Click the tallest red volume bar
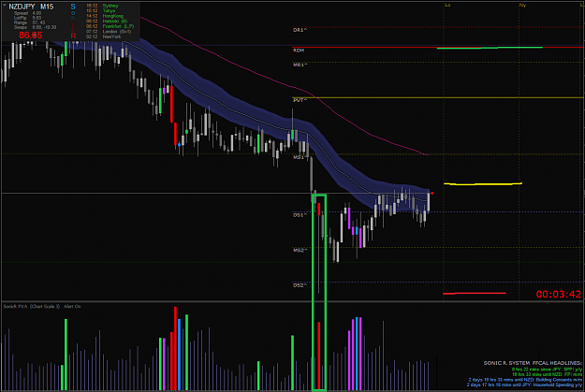585x392 pixels. click(x=175, y=348)
